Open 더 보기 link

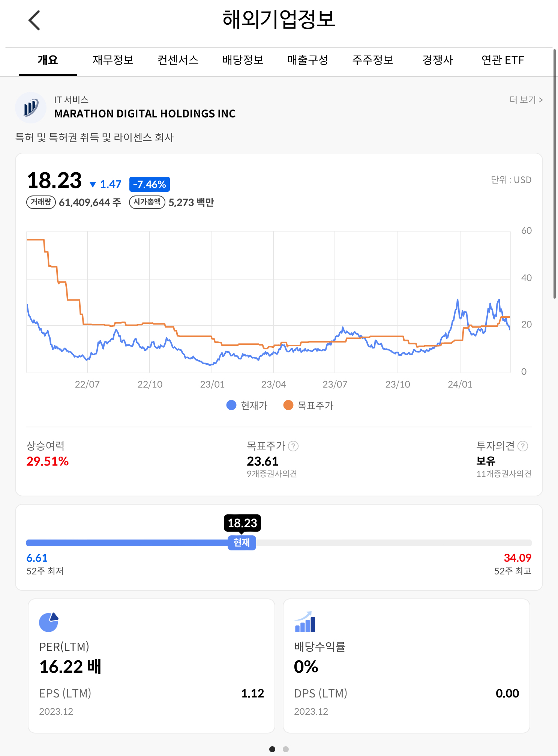pos(526,99)
